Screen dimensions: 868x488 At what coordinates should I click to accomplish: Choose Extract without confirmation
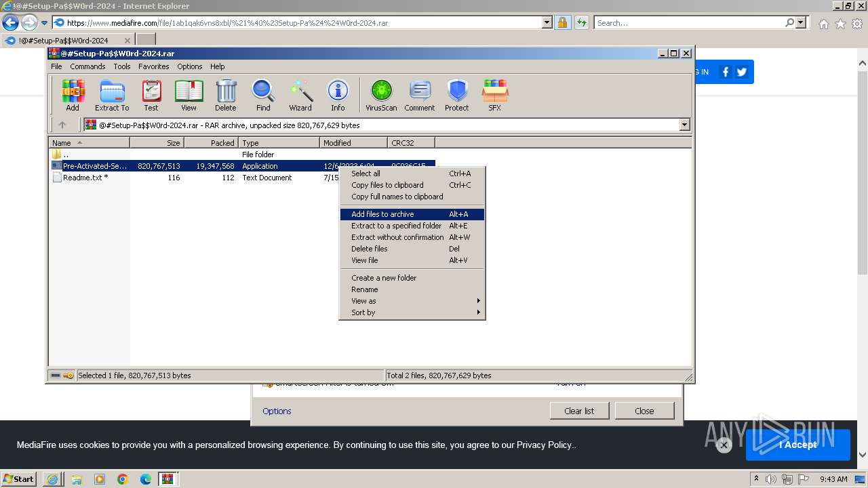(412, 237)
